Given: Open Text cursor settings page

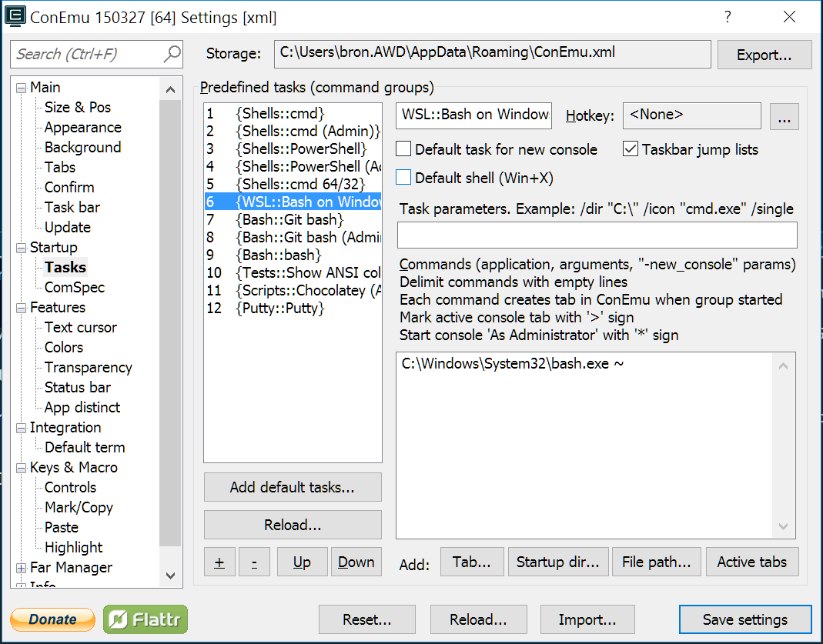Looking at the screenshot, I should coord(80,327).
